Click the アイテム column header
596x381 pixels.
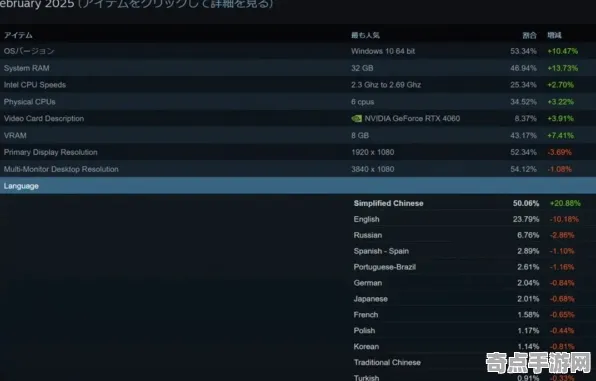[x=18, y=35]
